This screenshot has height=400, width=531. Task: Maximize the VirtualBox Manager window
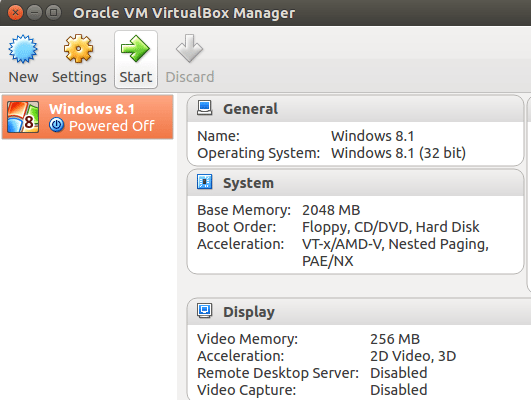click(x=54, y=13)
